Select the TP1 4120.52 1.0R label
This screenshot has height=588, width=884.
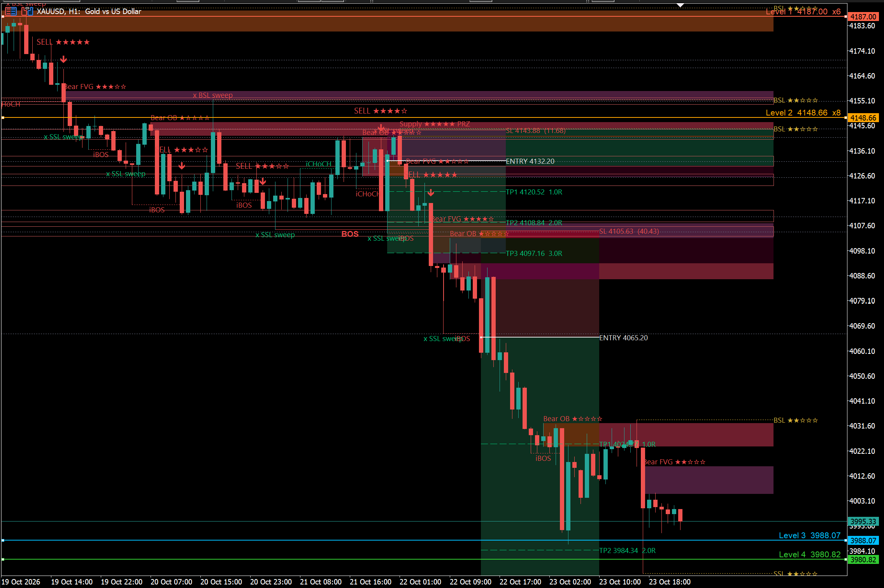click(534, 192)
